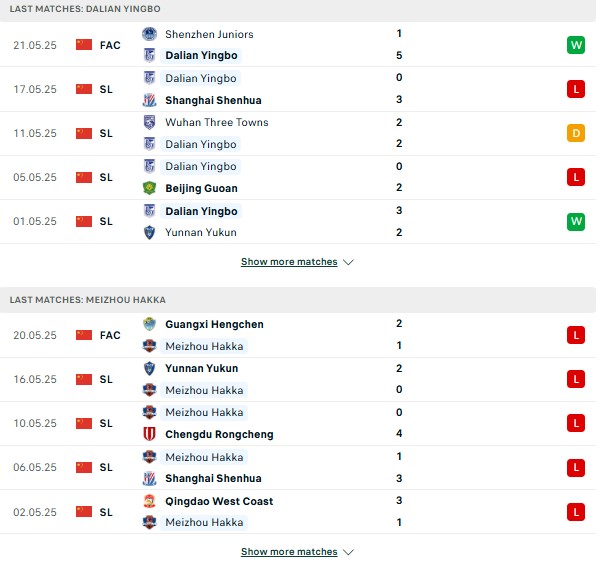This screenshot has width=598, height=570.
Task: Click chevron arrow beside lower Show more matches
Action: pyautogui.click(x=348, y=552)
